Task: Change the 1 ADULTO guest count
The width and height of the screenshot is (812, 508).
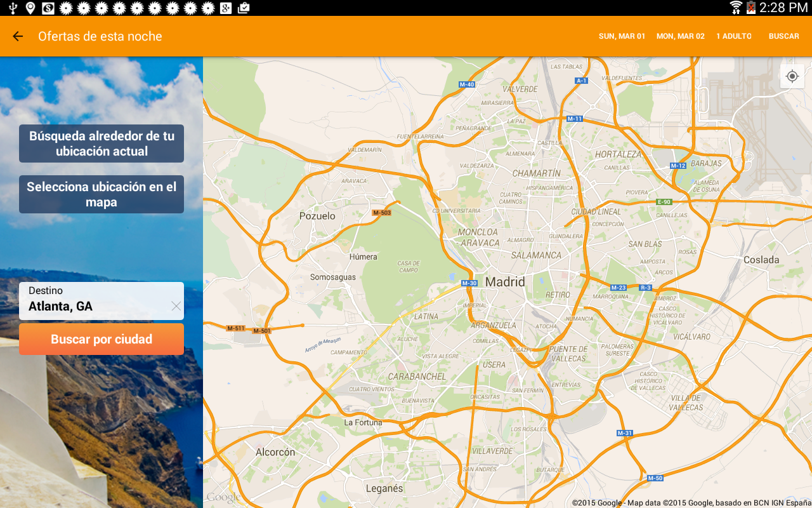Action: click(x=734, y=36)
